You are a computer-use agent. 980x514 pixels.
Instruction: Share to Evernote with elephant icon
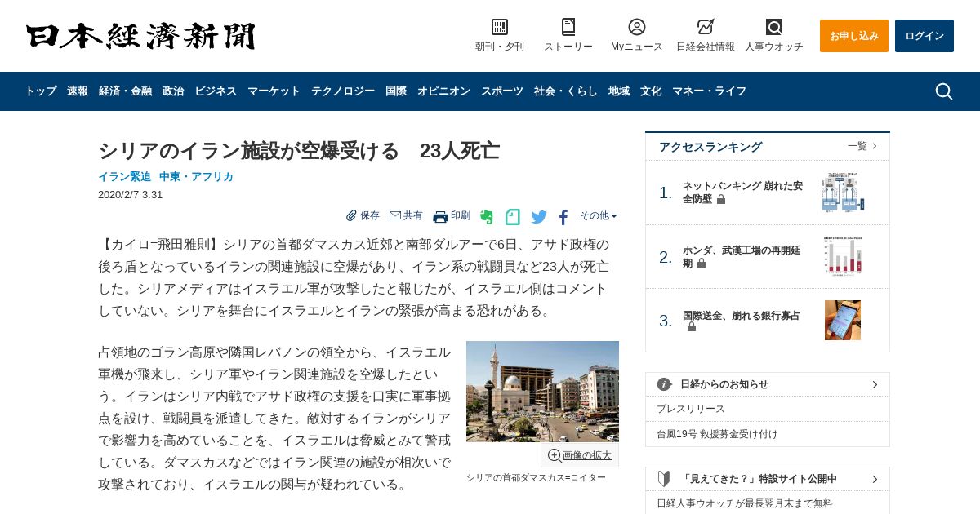(x=487, y=217)
